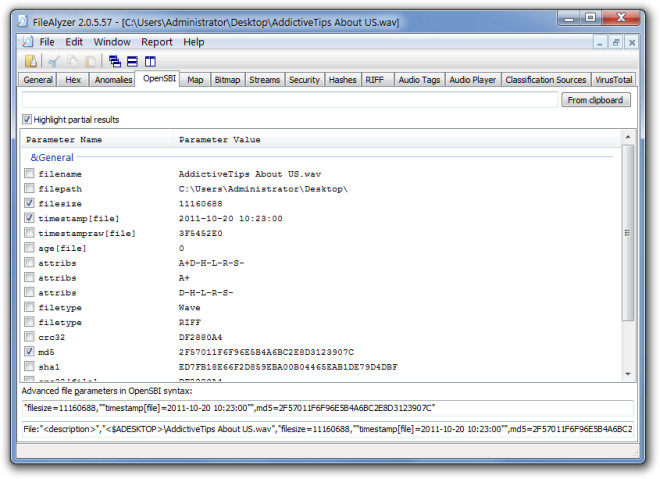Switch to the Security tab
Screen dimensions: 660x479
304,80
